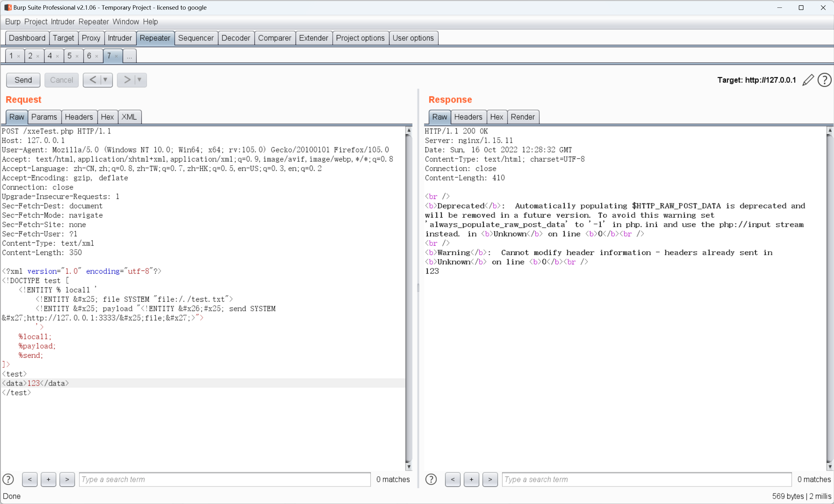Show response Hex view

(x=497, y=117)
